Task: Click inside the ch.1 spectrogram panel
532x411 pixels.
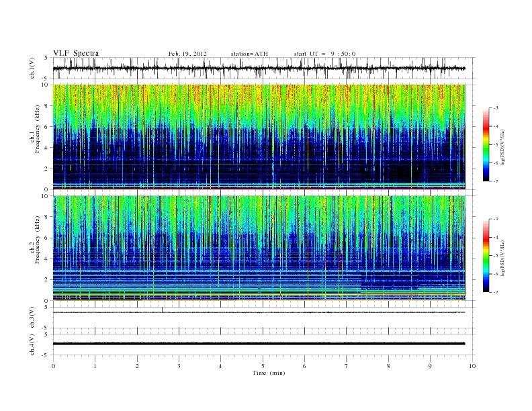Action: point(259,137)
